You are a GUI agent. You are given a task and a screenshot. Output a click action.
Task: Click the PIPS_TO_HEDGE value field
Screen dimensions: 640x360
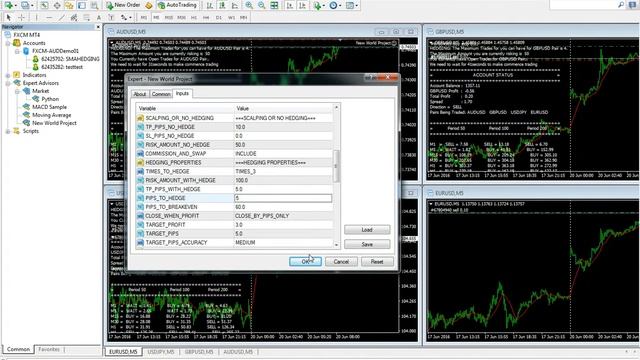pos(283,198)
